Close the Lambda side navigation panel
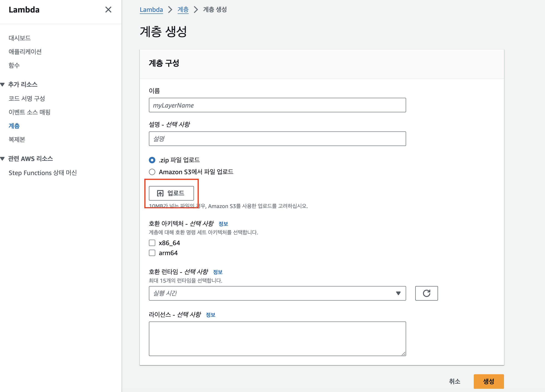545x392 pixels. coord(108,10)
